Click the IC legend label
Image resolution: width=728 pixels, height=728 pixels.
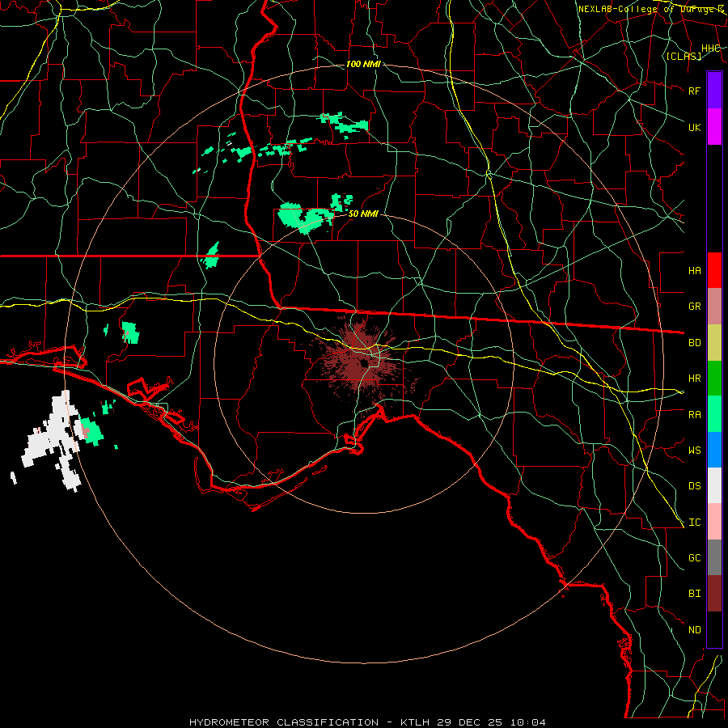pos(694,523)
